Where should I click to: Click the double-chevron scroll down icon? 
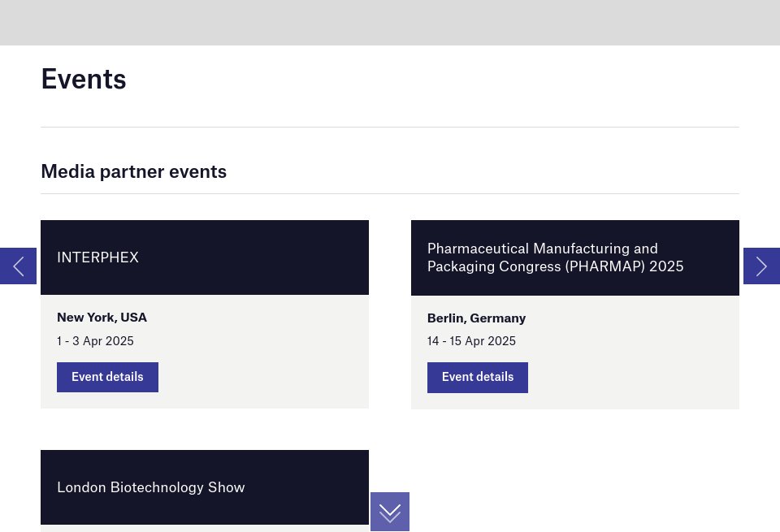(390, 512)
